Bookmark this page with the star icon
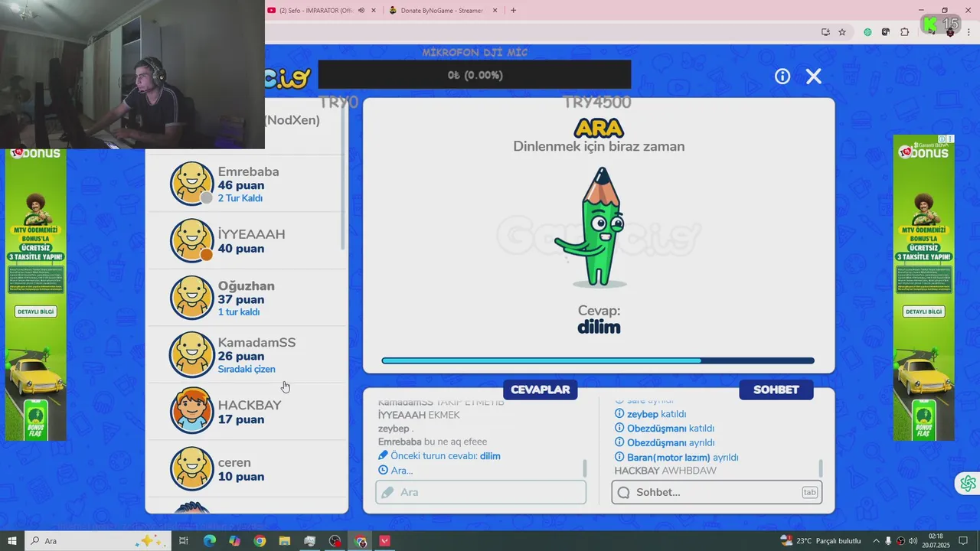 (842, 32)
